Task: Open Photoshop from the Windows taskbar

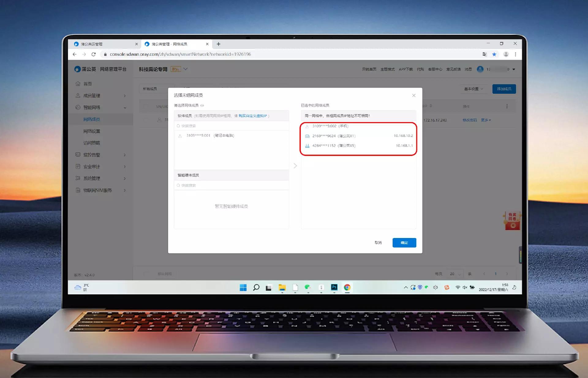Action: [x=334, y=287]
